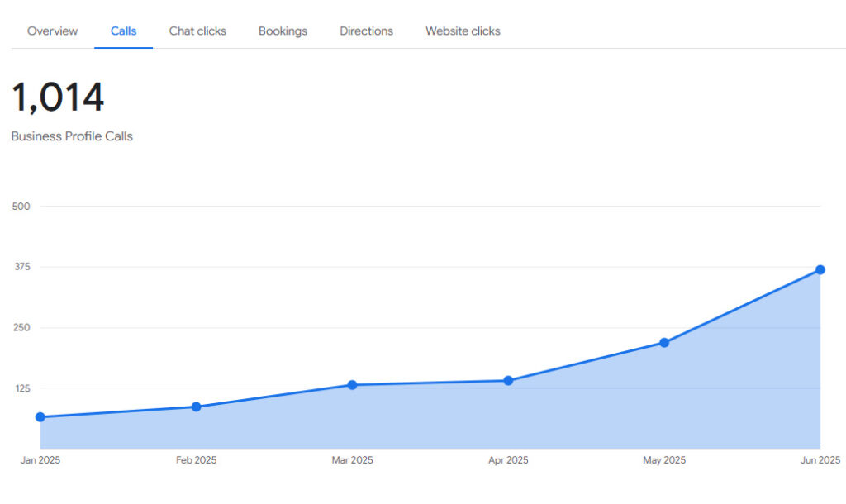Click the Business Profile Calls label
This screenshot has width=846, height=504.
tap(72, 136)
